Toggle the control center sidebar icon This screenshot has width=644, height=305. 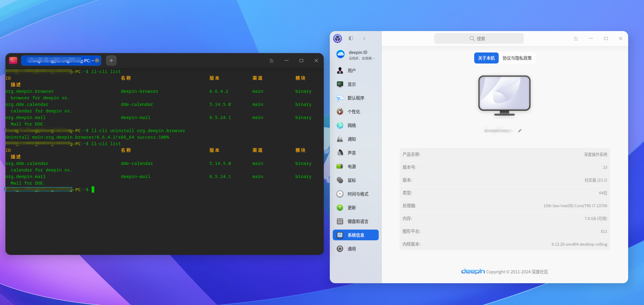coord(351,38)
